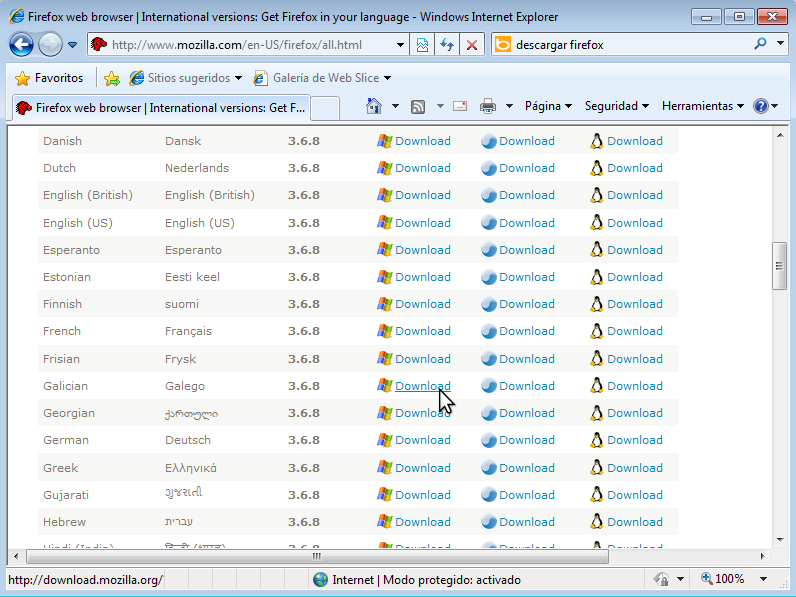Go back with the Back arrow button
This screenshot has width=796, height=597.
pyautogui.click(x=22, y=45)
